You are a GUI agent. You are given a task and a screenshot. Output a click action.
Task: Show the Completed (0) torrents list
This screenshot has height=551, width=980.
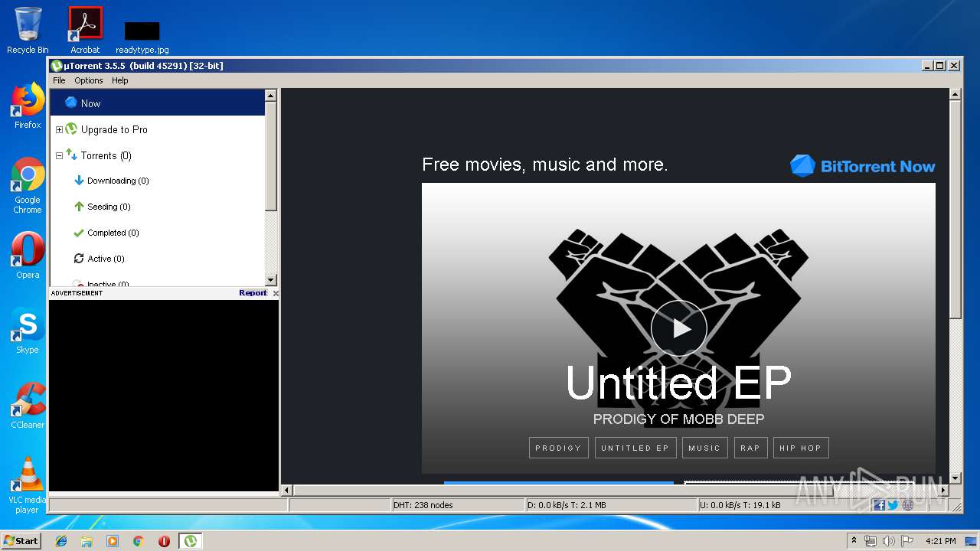(113, 233)
